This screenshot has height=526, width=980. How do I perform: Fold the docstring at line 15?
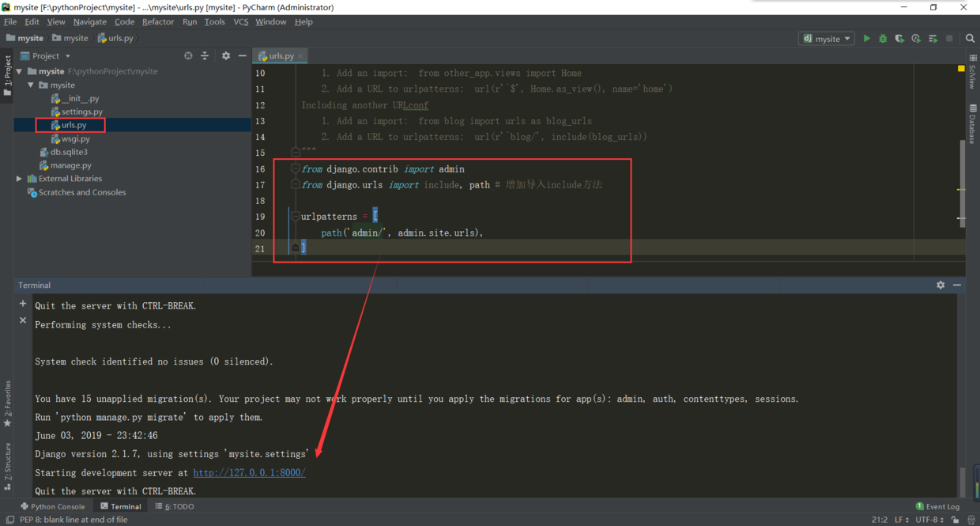(x=295, y=152)
